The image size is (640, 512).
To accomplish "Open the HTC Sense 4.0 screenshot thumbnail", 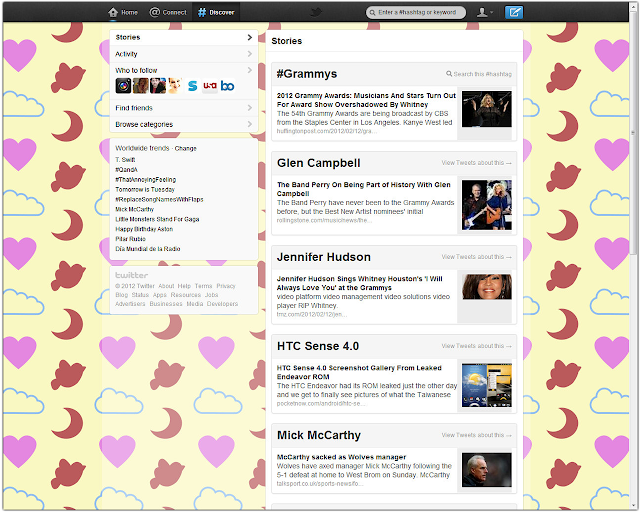I will 487,385.
